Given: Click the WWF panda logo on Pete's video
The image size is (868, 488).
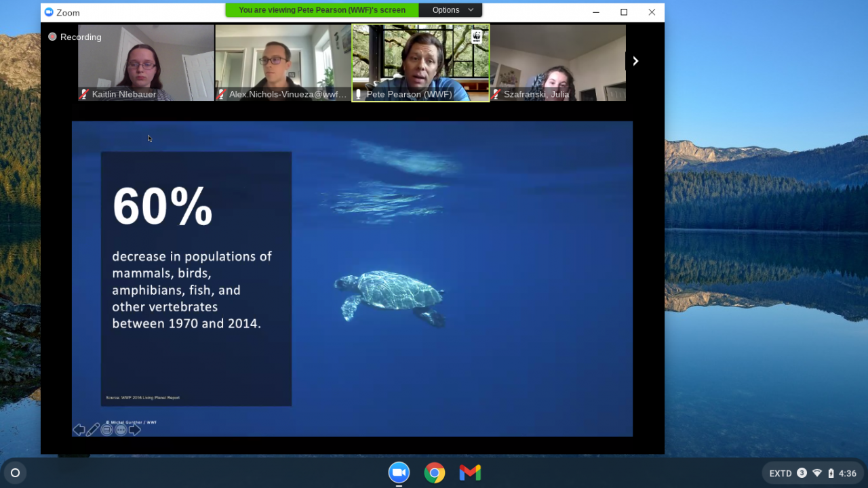Looking at the screenshot, I should 477,37.
